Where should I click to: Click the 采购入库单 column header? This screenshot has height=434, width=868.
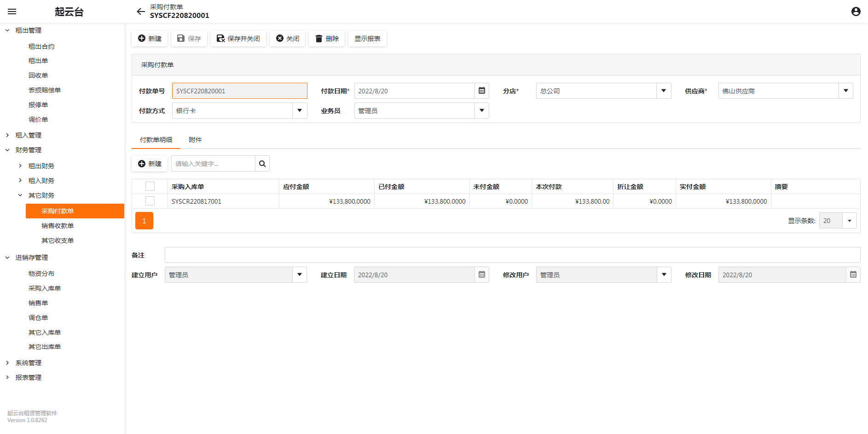click(224, 187)
